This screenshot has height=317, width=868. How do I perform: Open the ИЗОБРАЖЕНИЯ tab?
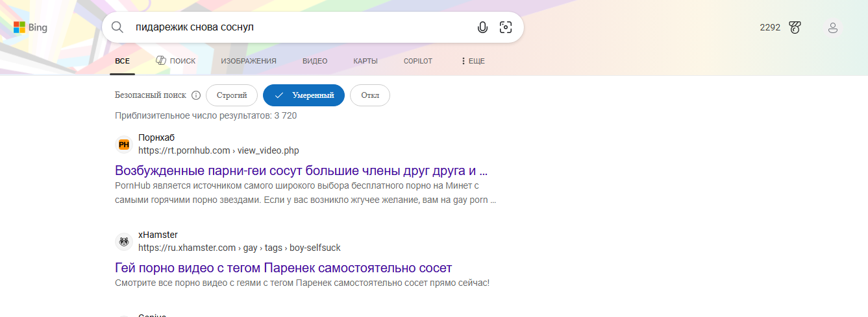click(x=249, y=61)
